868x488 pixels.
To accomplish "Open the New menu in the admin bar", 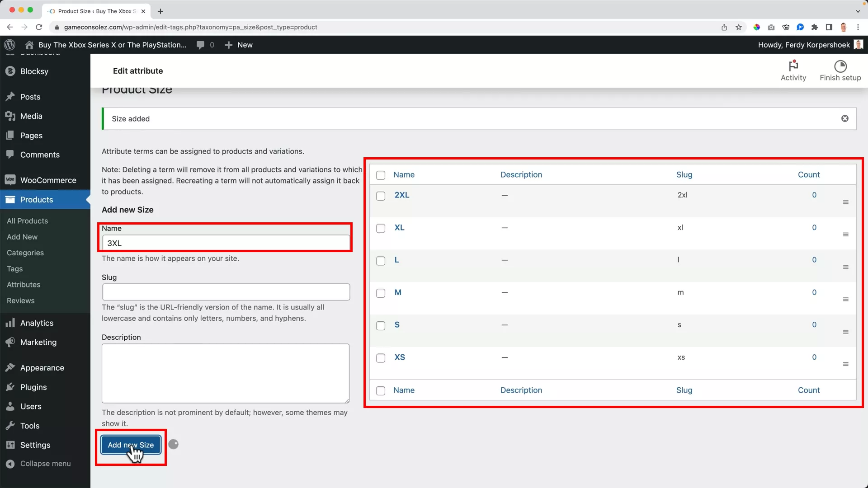I will [x=239, y=45].
